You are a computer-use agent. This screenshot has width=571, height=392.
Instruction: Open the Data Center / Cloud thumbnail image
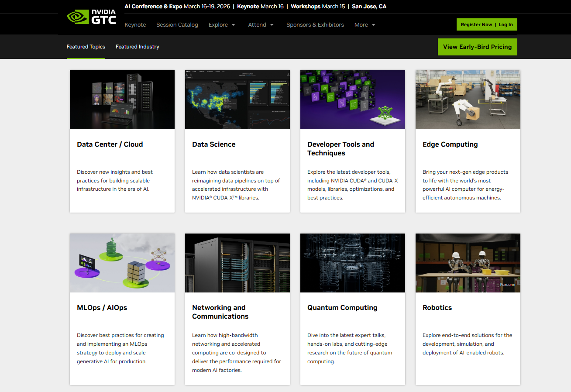pos(122,100)
